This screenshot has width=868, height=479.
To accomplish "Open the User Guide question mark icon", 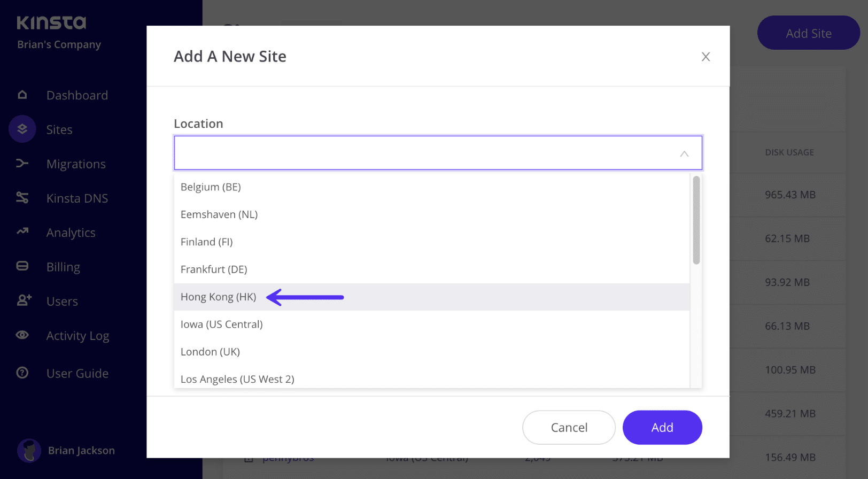I will [x=22, y=373].
